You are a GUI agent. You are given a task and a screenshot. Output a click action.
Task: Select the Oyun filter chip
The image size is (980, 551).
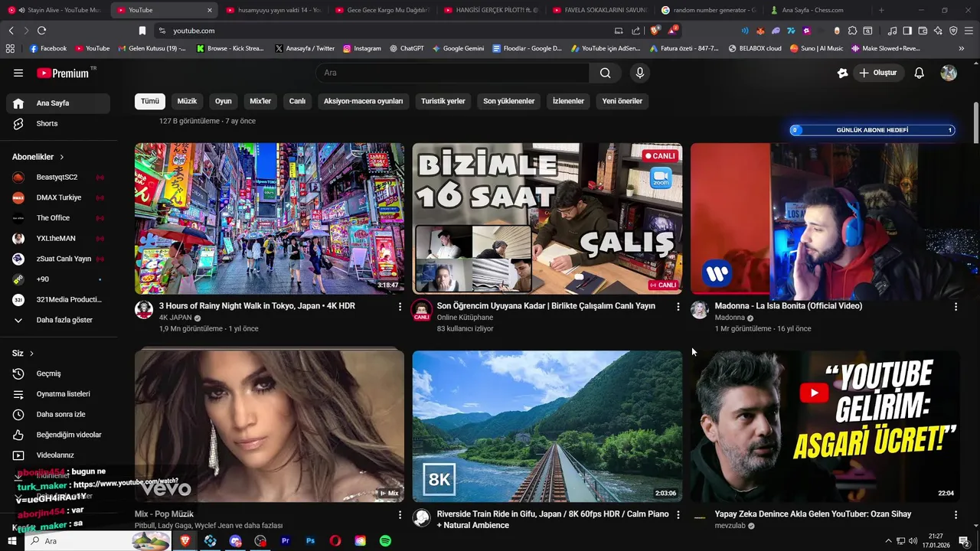(224, 101)
